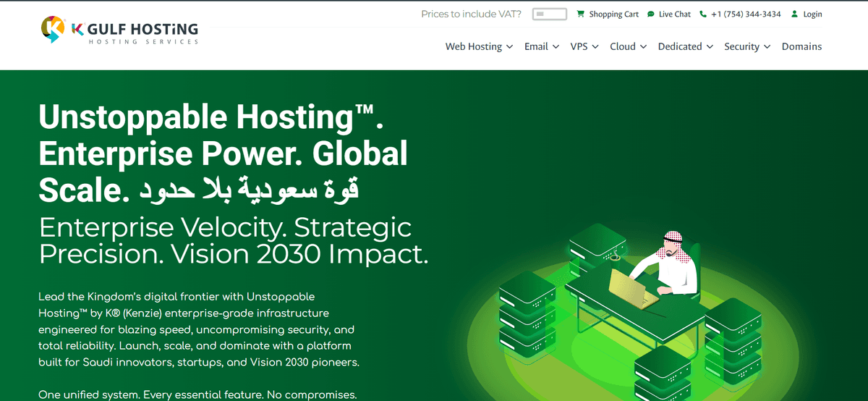Click the 'Lead the Kingdom's digital frontier' paragraph
The image size is (868, 401).
tap(199, 329)
